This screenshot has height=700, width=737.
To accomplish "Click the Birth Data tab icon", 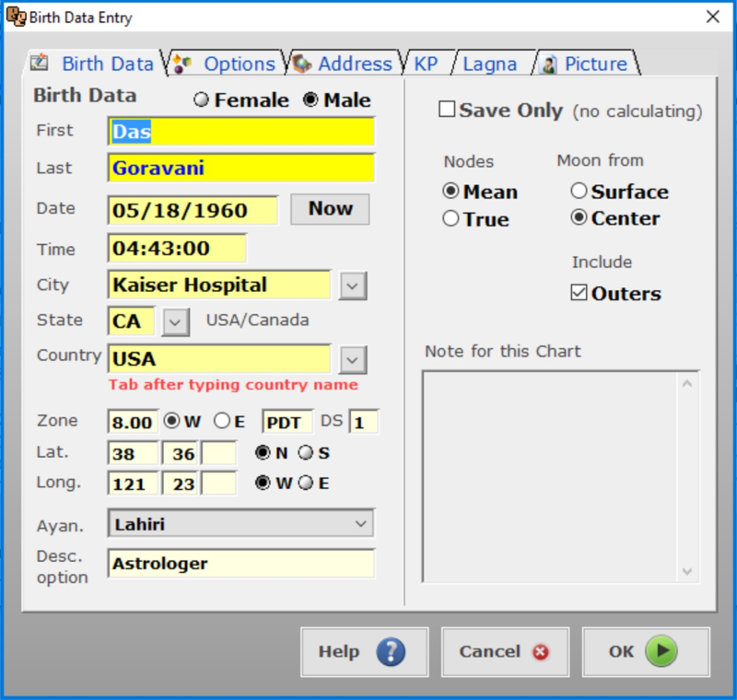I will pyautogui.click(x=39, y=64).
